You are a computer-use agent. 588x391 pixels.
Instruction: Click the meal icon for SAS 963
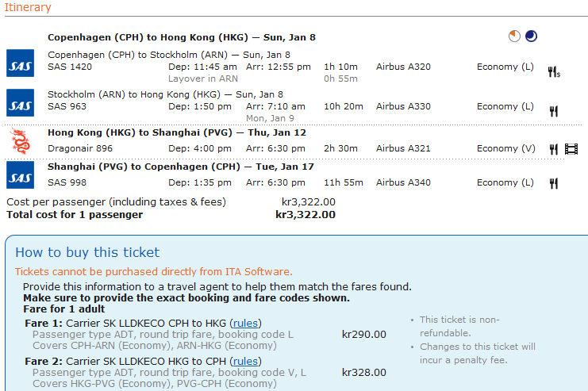pyautogui.click(x=554, y=111)
